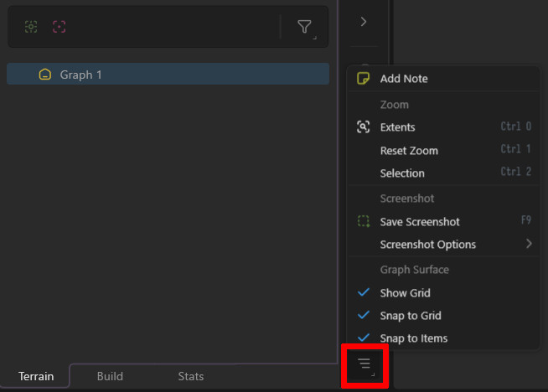This screenshot has width=548, height=392.
Task: Click the Extents zoom icon
Action: point(363,127)
